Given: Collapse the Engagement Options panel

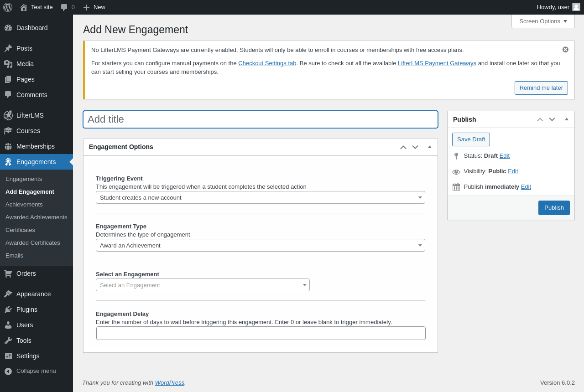Looking at the screenshot, I should tap(430, 147).
